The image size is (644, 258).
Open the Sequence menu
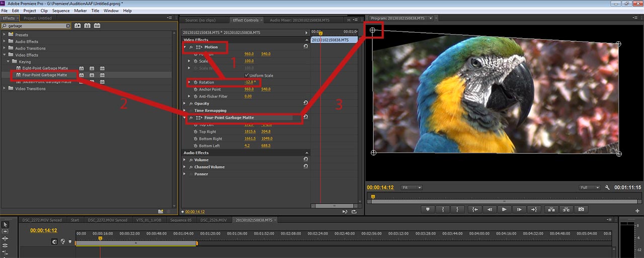click(x=61, y=11)
